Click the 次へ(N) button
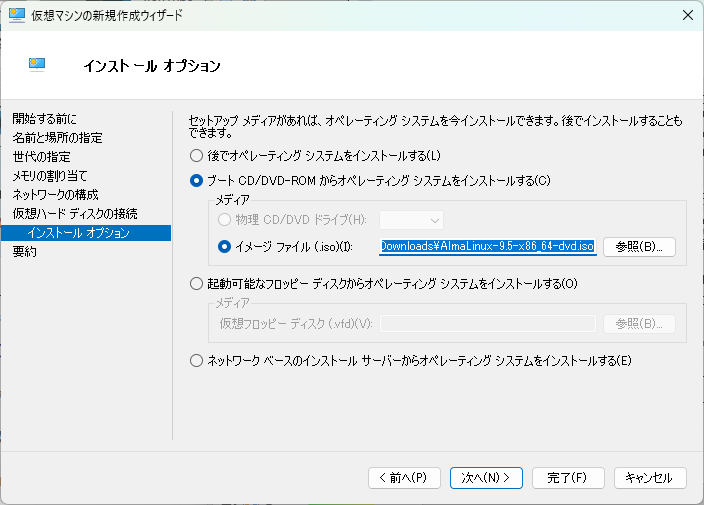 coord(486,478)
